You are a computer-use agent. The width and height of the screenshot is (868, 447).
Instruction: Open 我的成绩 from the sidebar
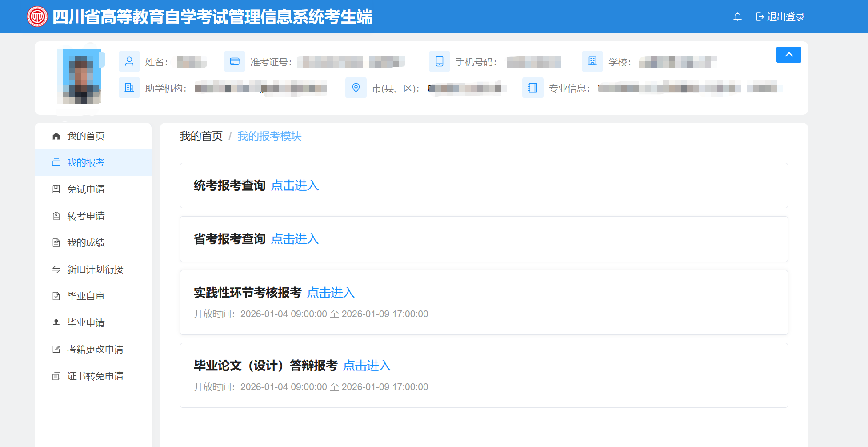(86, 243)
